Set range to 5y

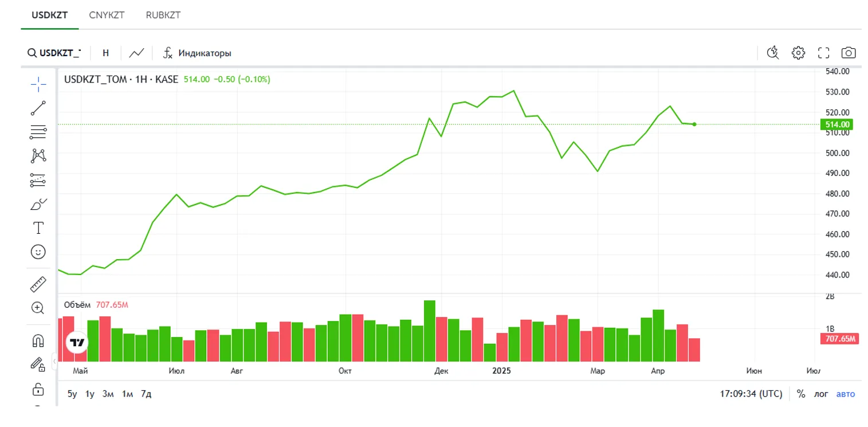[x=72, y=394]
